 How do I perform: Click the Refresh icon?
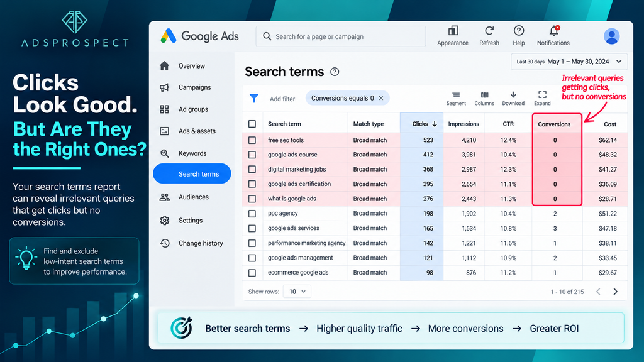[489, 31]
